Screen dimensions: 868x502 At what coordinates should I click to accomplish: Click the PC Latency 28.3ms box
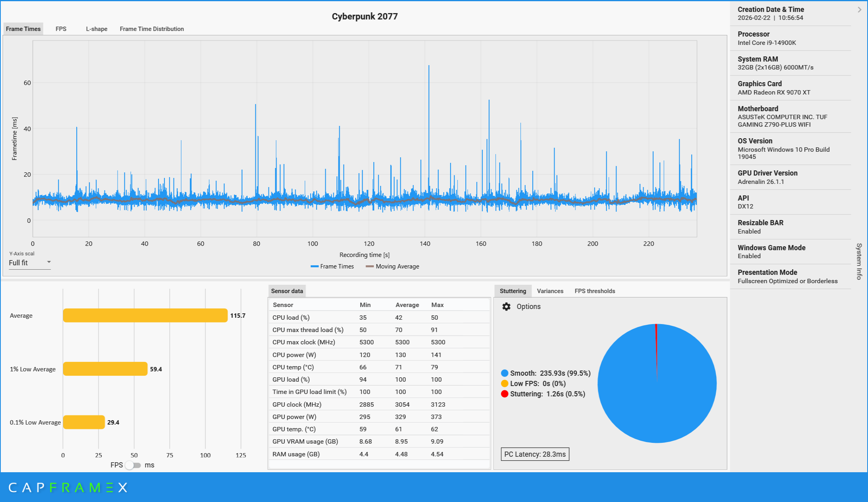535,454
